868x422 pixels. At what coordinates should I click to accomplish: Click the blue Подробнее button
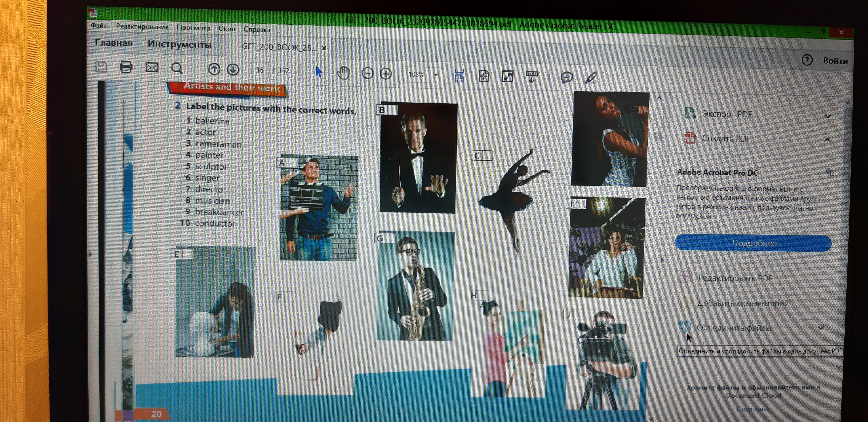[x=753, y=243]
